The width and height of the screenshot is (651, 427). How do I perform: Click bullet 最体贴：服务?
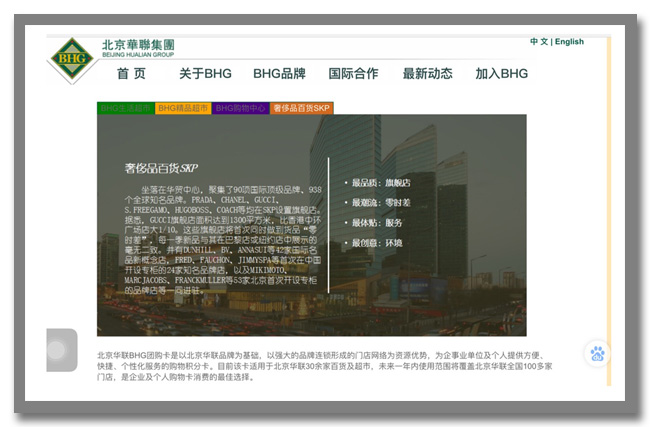[377, 223]
